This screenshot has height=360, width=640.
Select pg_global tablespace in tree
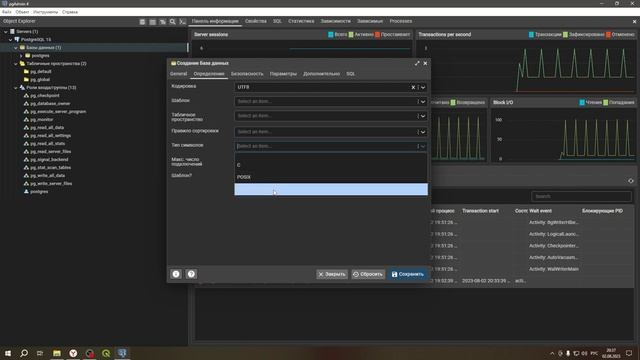[40, 80]
